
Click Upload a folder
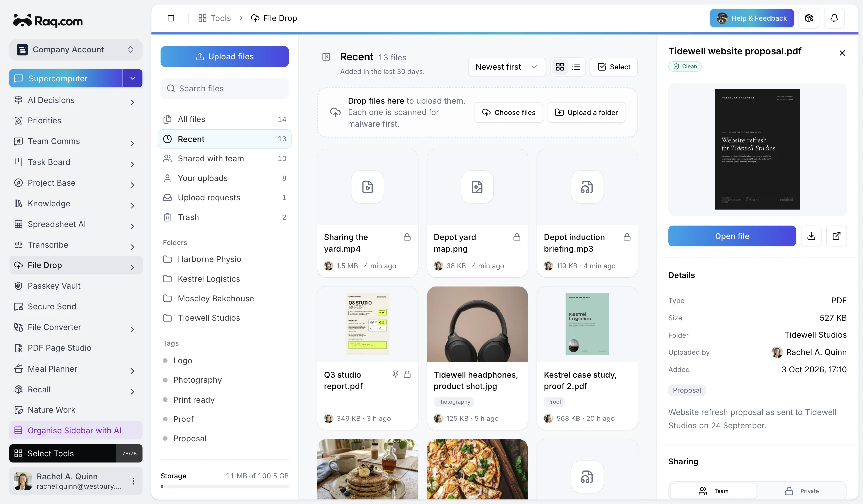point(586,112)
